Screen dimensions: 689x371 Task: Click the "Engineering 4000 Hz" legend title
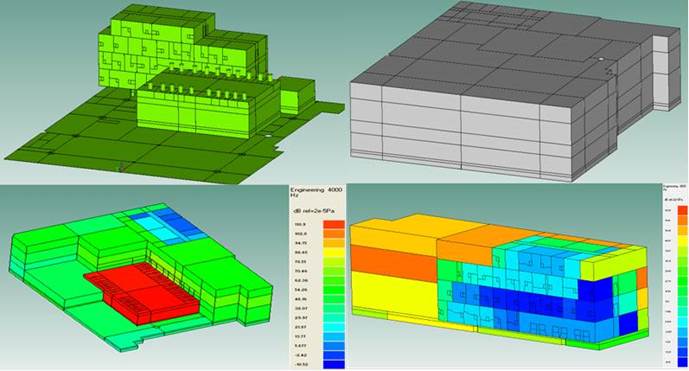(316, 192)
